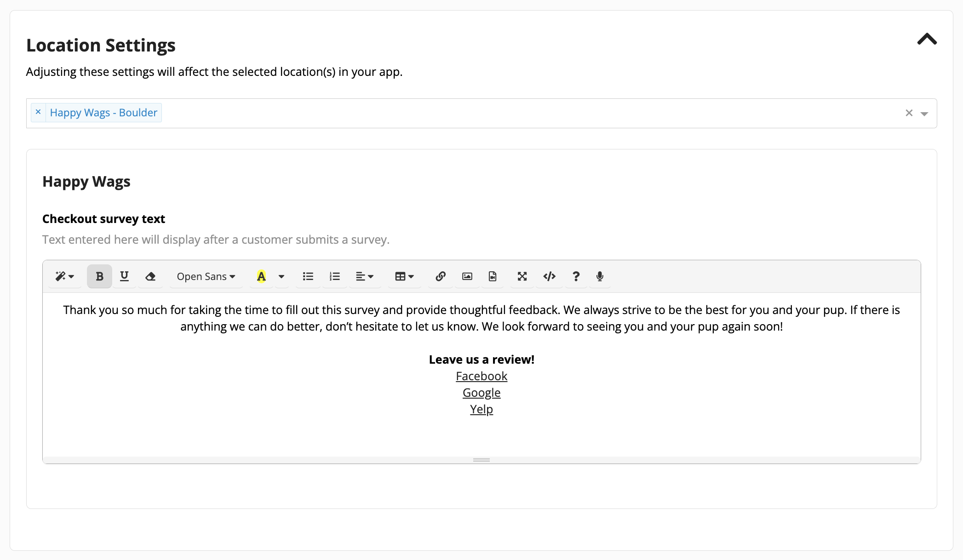Apply the yellow highlight text color
The image size is (963, 560).
click(x=261, y=276)
